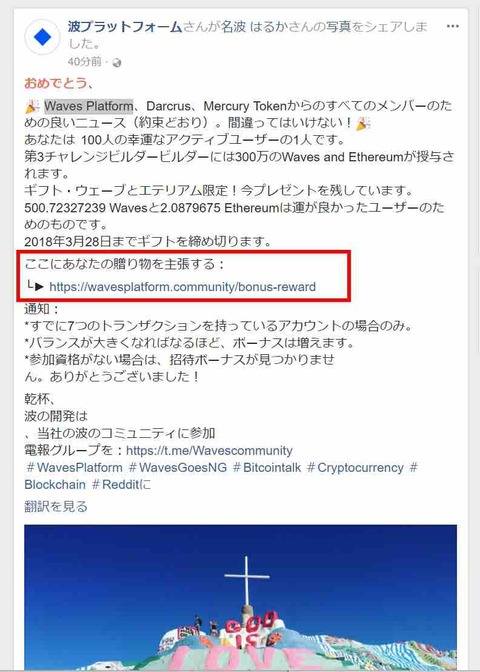Click the globe public privacy icon
This screenshot has width=480, height=672.
click(x=117, y=63)
